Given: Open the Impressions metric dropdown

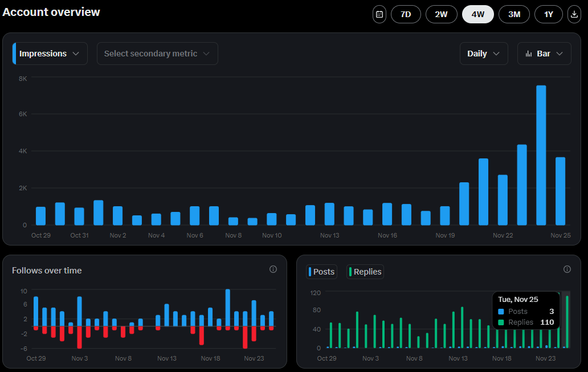Looking at the screenshot, I should 50,54.
